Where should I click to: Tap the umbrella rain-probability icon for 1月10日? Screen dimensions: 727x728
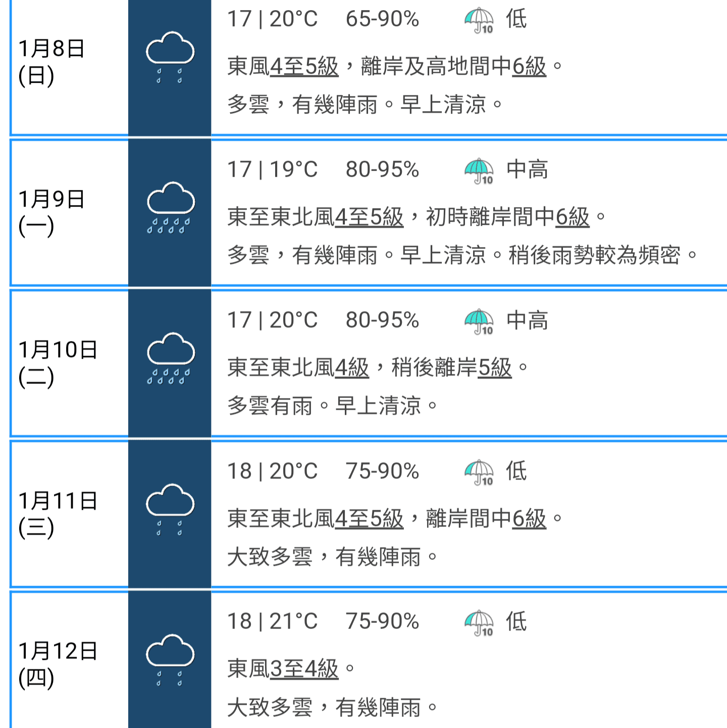pyautogui.click(x=479, y=322)
